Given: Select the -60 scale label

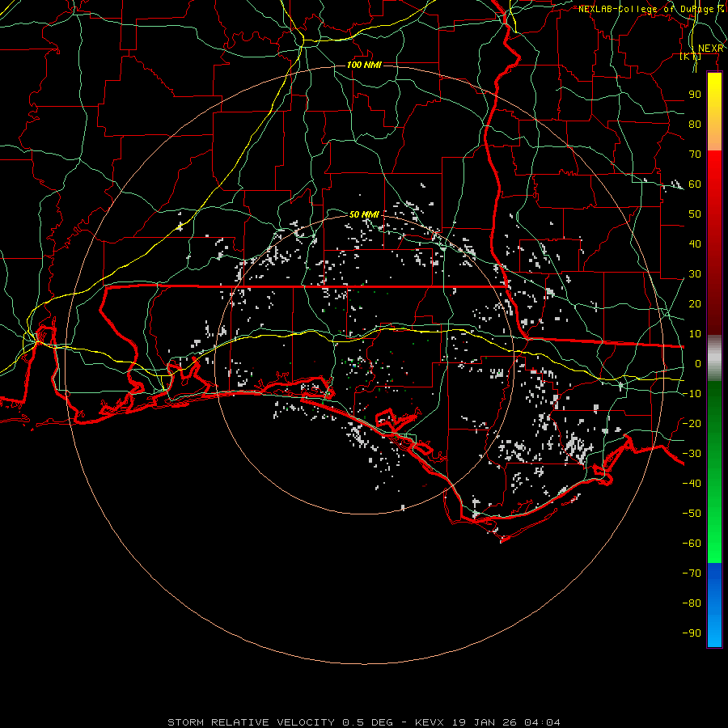Looking at the screenshot, I should pos(692,544).
